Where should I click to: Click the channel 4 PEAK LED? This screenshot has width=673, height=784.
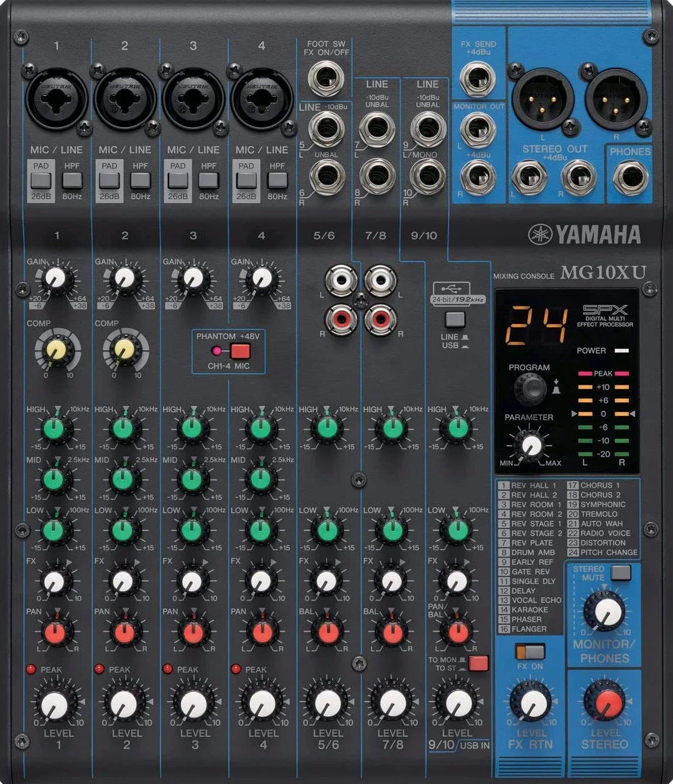click(x=236, y=669)
